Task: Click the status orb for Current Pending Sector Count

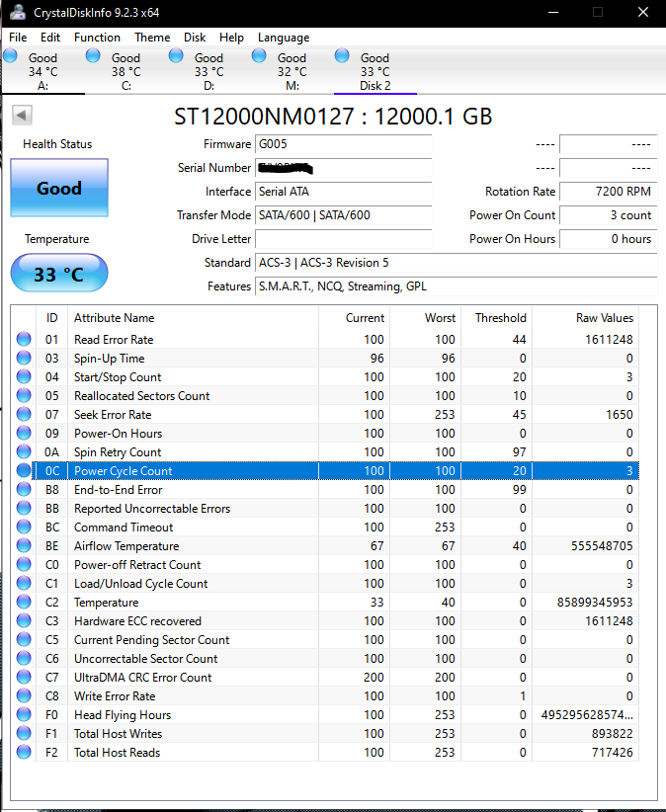Action: pos(24,639)
